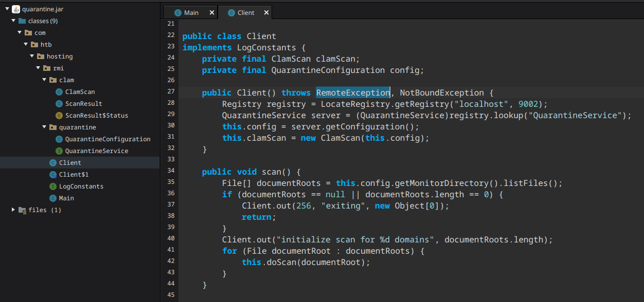
Task: Switch to the Main tab
Action: point(191,13)
